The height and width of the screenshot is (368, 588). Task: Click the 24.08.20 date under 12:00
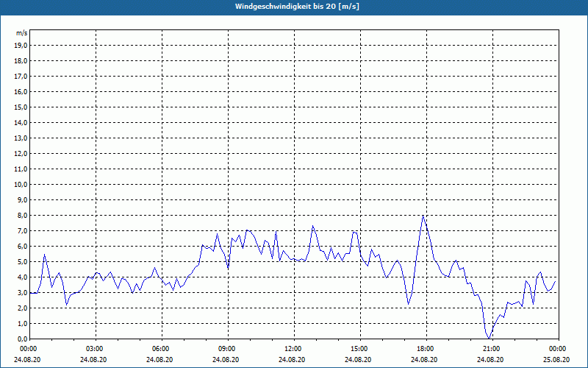(292, 359)
